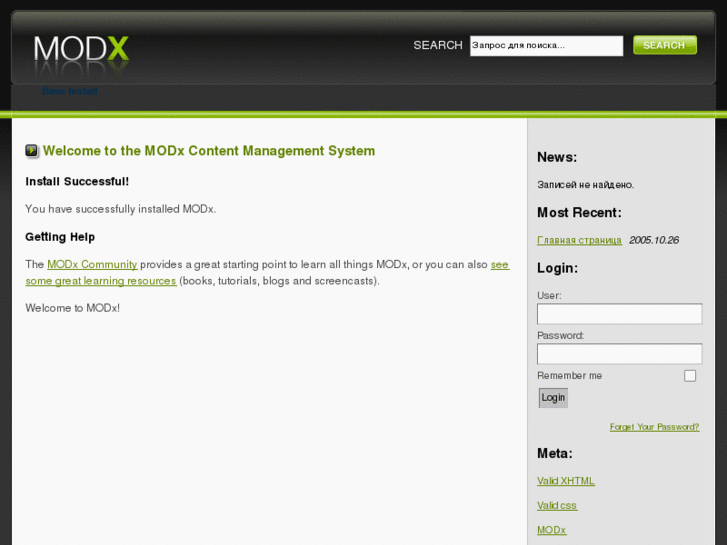Click into the User field
The image size is (727, 545).
click(619, 314)
